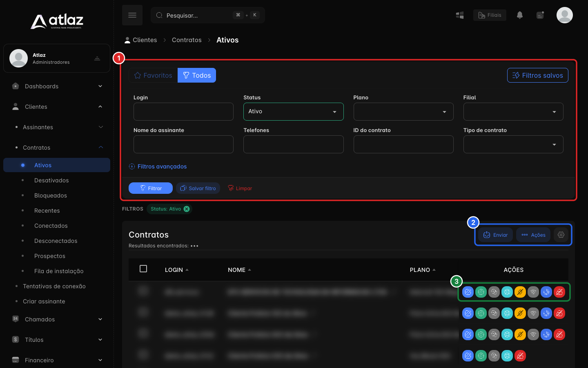Focus the Login input field
Screen dimensions: 588x368
coord(183,112)
